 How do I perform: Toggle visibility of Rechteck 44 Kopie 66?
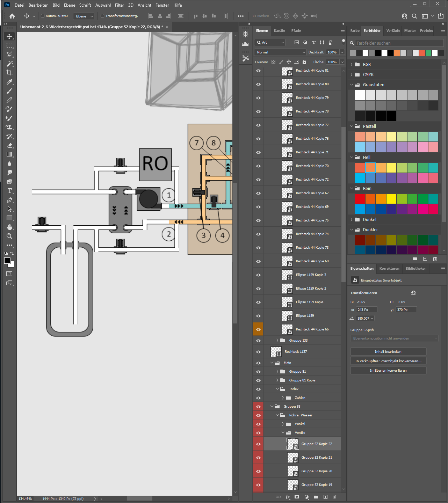(258, 329)
